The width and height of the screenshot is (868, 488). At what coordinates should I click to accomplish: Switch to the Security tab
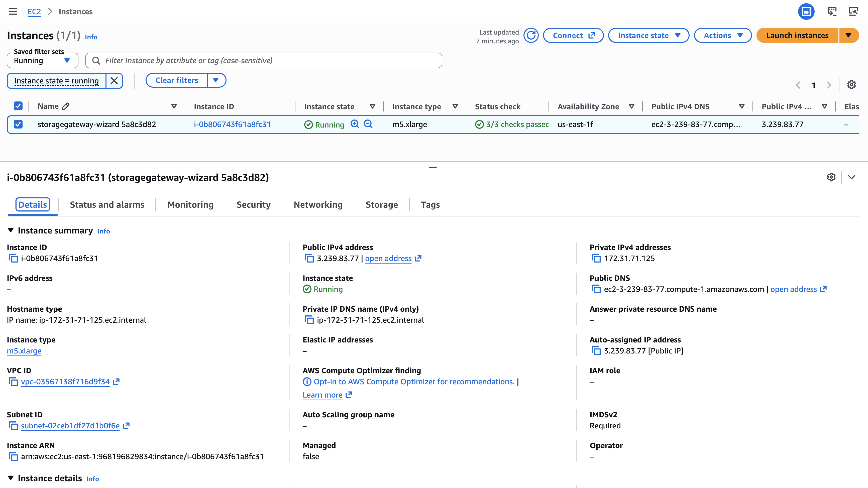(253, 205)
